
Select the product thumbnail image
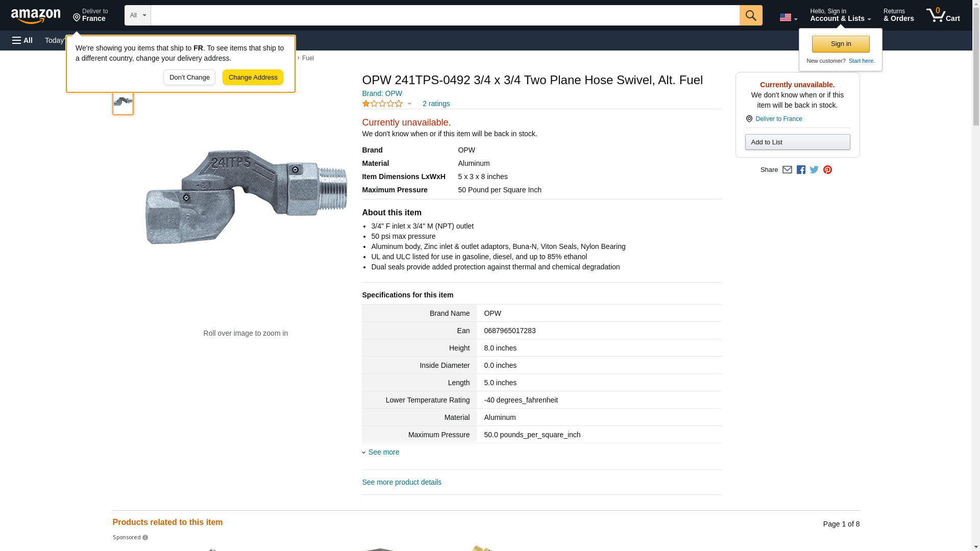click(x=123, y=102)
